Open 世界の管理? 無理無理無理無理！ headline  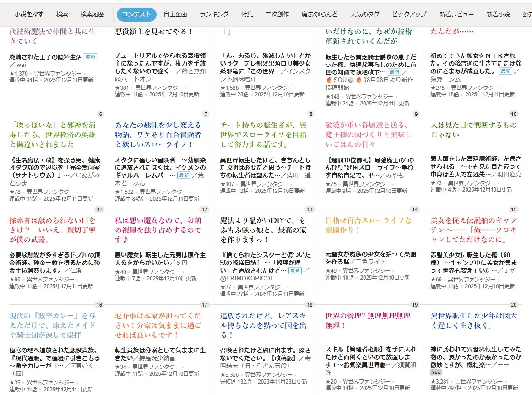coord(368,320)
